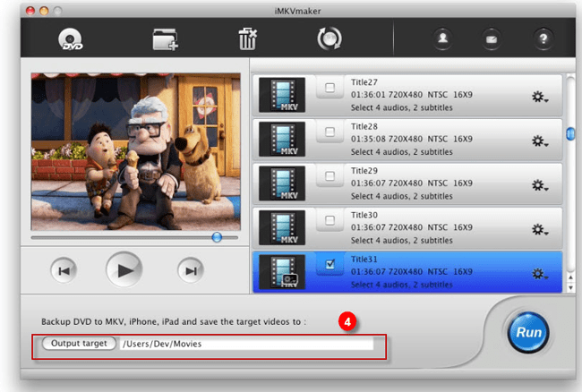
Task: Click the Title31 name text
Action: (364, 260)
